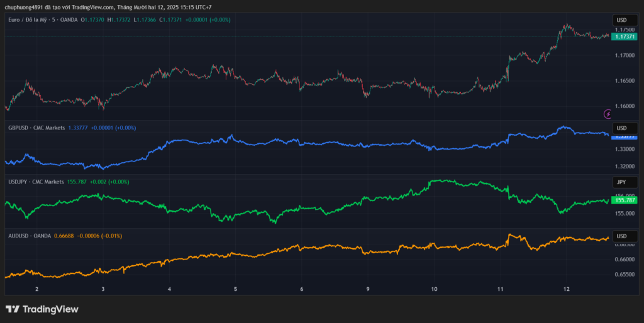Image resolution: width=644 pixels, height=323 pixels.
Task: Select the Euro / Đô la Mỹ symbol title
Action: (x=31, y=20)
